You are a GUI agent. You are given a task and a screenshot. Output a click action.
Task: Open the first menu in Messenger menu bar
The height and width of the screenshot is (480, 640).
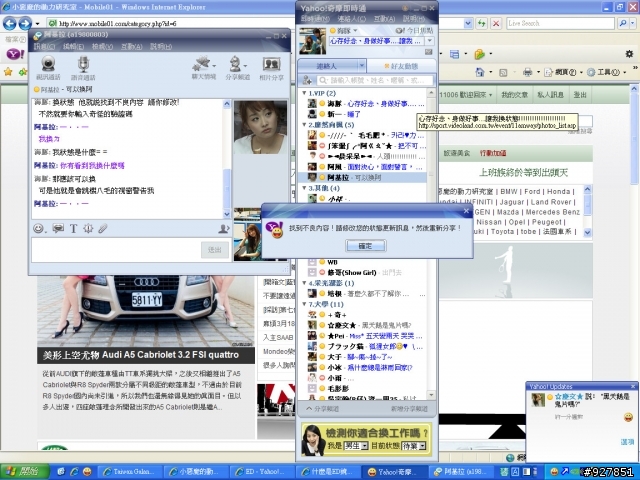click(315, 19)
